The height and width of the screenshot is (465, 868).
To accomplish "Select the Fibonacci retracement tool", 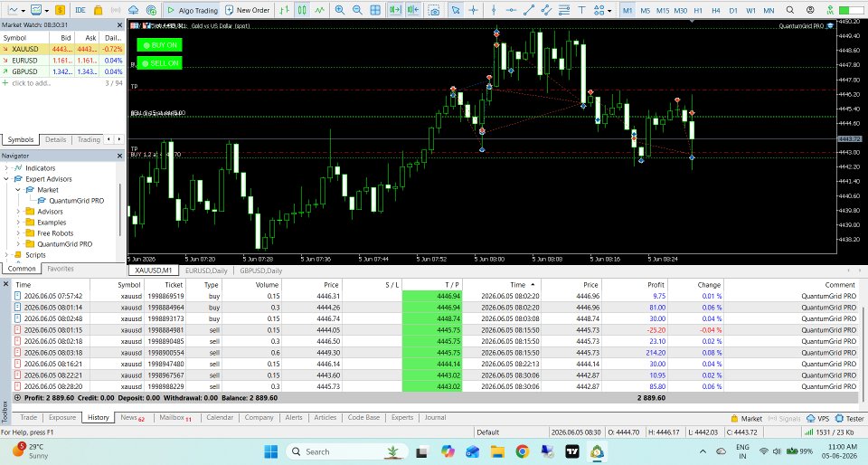I will (x=564, y=10).
